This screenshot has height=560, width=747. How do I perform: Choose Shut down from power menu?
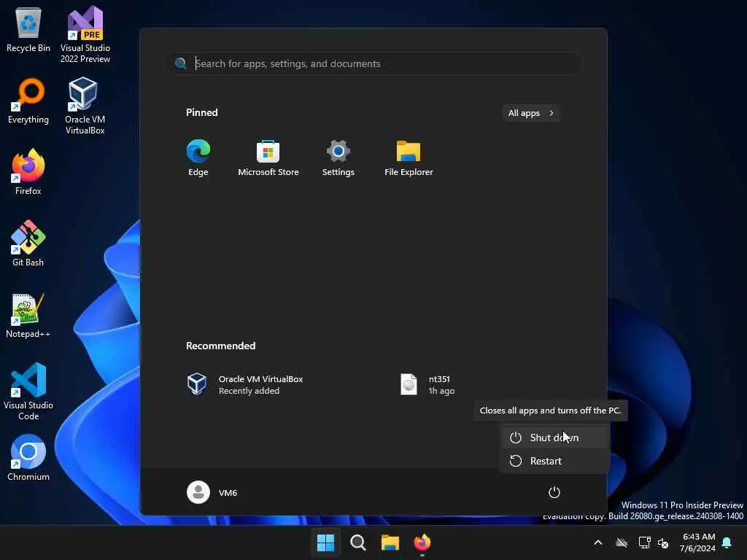[554, 437]
